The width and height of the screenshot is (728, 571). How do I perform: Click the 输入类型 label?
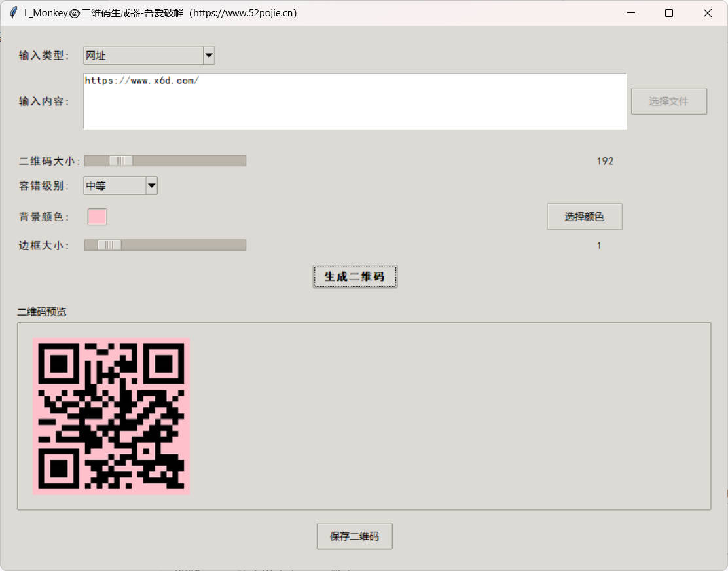[x=44, y=56]
